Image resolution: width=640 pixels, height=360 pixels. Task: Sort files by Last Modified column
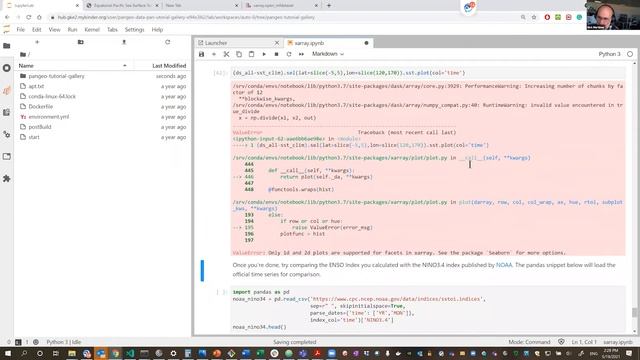click(x=169, y=66)
